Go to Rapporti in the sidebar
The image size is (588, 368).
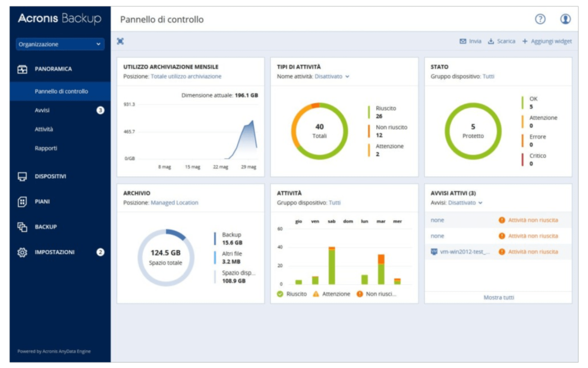tap(46, 148)
